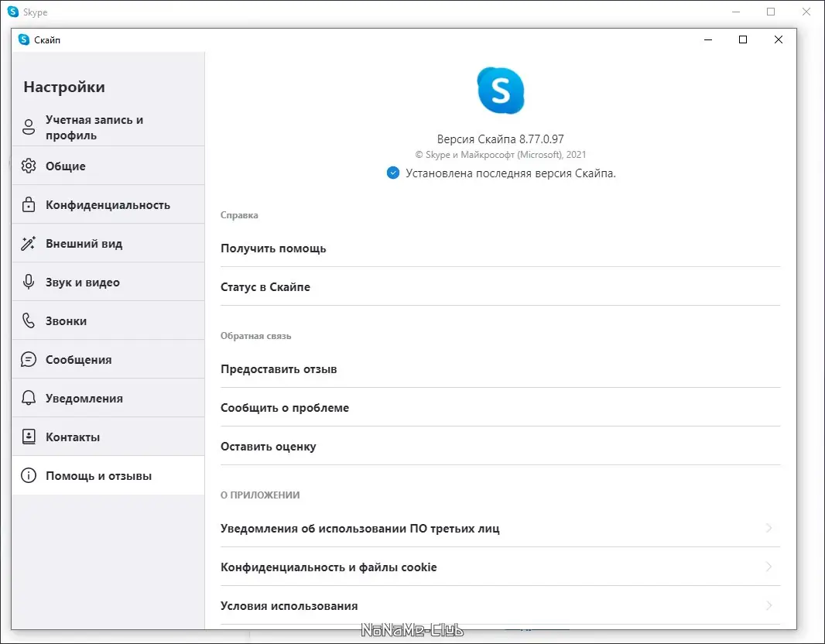The height and width of the screenshot is (644, 825).
Task: Expand chevron on Конфиденциальность и файлы cookie row
Action: pos(769,567)
